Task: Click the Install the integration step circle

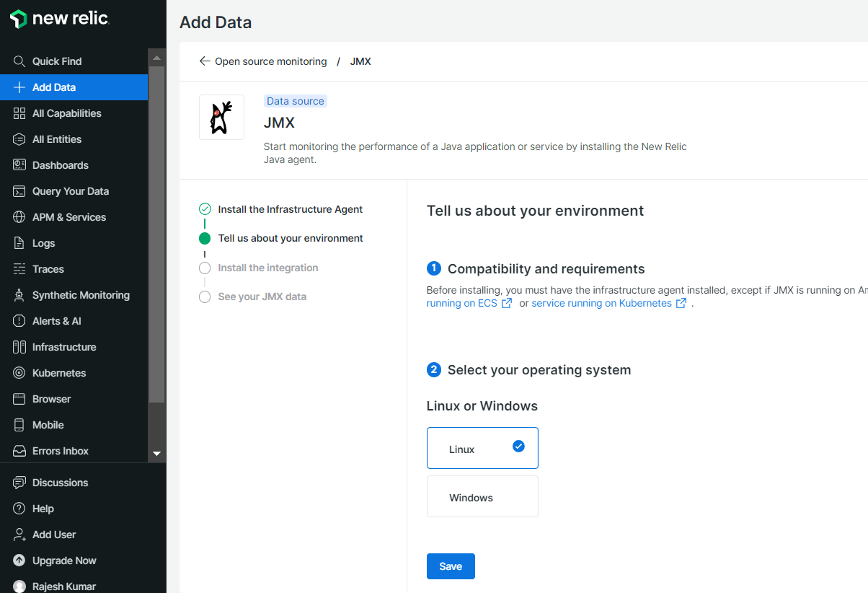Action: pos(205,268)
